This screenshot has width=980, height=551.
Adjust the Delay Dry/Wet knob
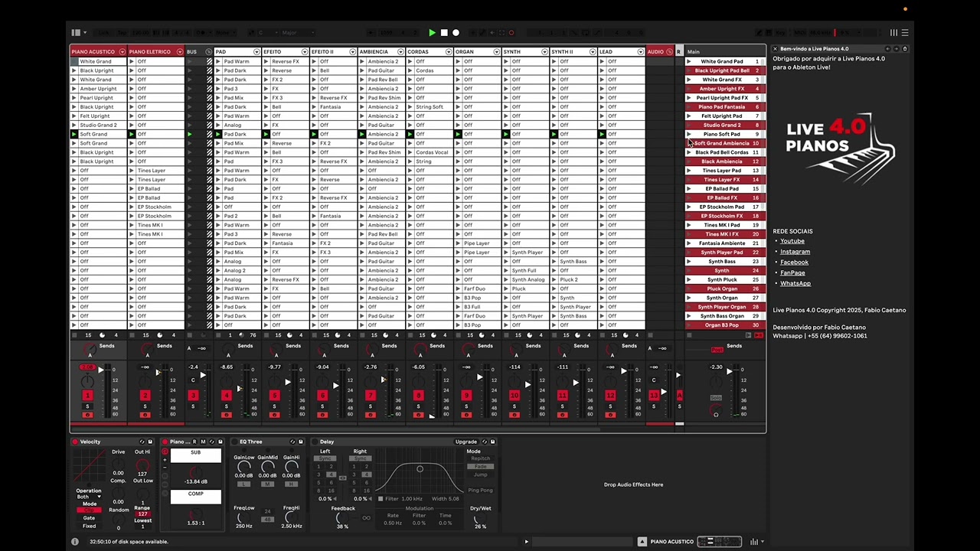(x=480, y=518)
